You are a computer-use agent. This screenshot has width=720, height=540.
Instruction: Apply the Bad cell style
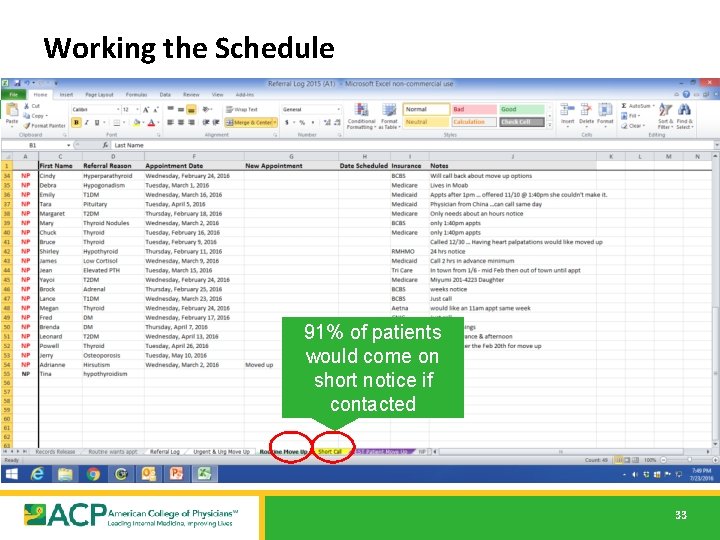click(x=474, y=109)
